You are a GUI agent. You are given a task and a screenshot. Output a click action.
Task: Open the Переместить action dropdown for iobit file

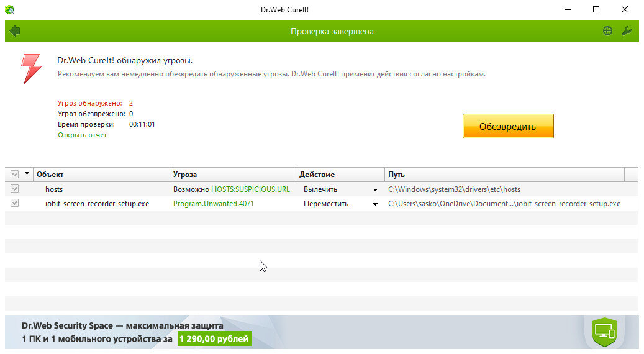[x=375, y=204]
